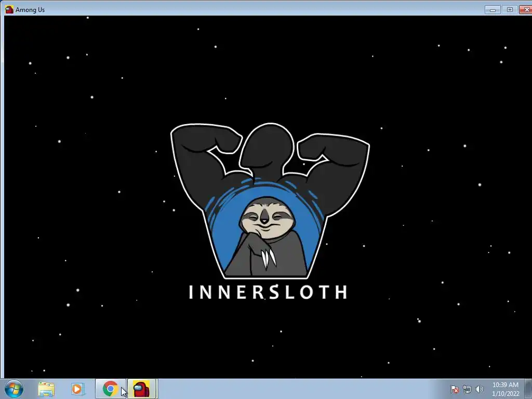Open the volume speaker tray icon
Viewport: 532px width, 399px height.
(x=480, y=389)
